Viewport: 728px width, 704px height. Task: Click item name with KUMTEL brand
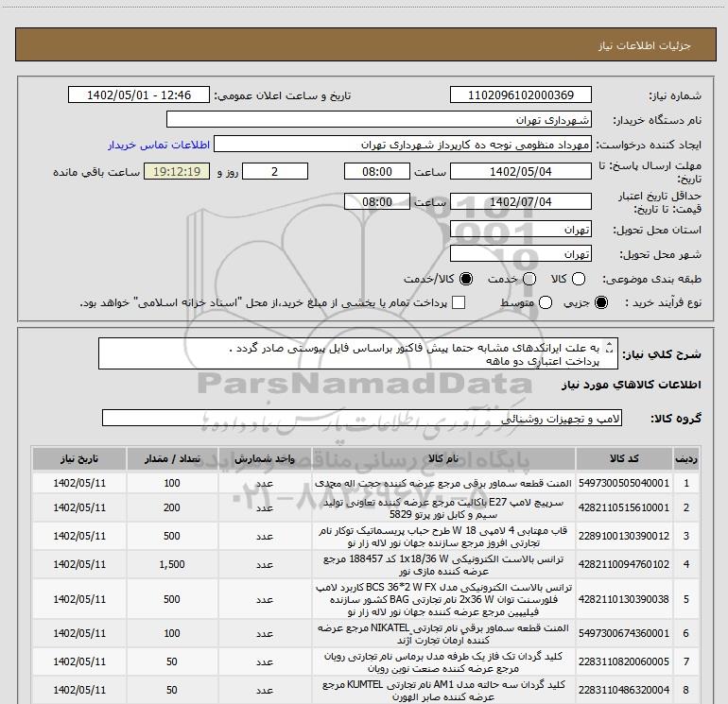(x=443, y=690)
